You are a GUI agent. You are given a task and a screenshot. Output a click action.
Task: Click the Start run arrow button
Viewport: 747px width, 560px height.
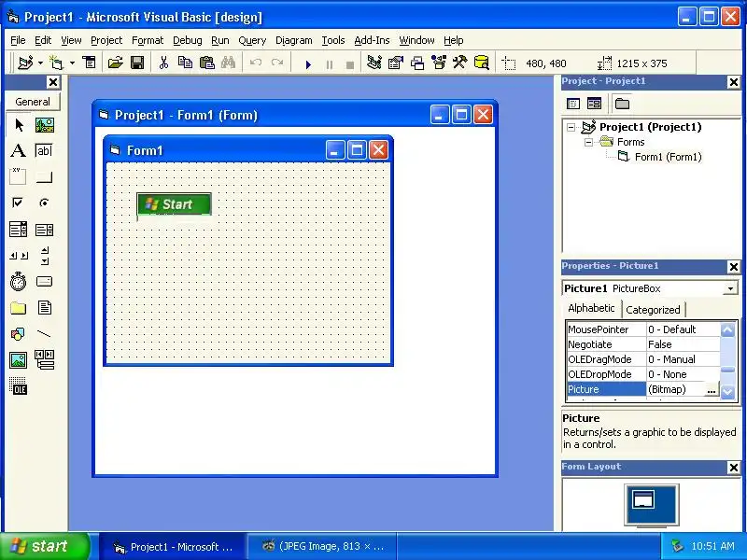pos(308,63)
